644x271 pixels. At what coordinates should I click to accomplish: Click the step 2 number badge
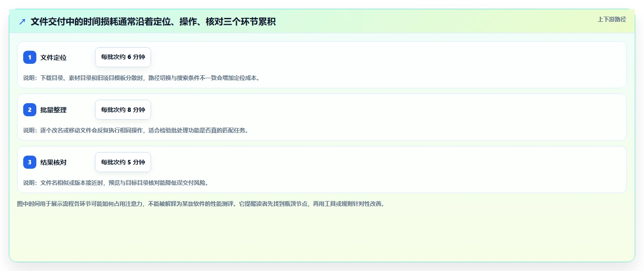click(x=30, y=110)
